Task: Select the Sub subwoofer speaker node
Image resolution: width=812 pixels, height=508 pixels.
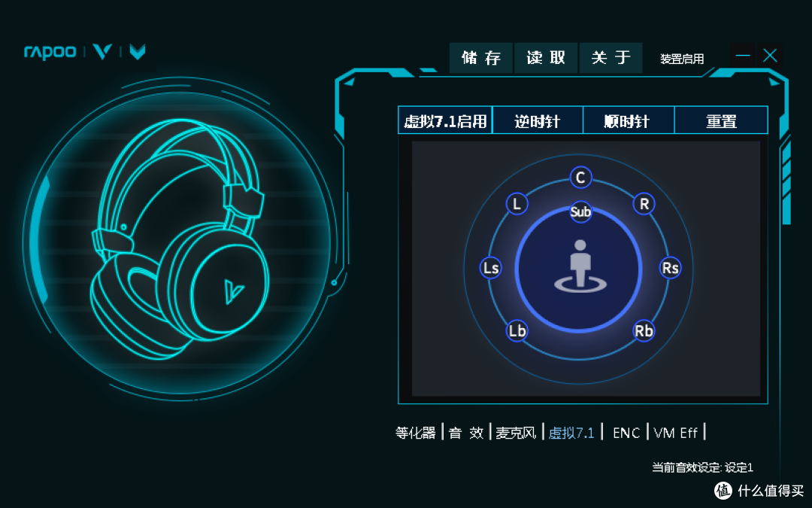Action: click(580, 212)
